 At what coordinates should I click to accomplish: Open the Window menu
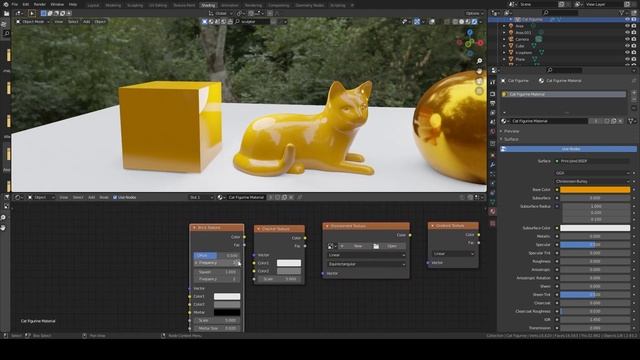(57, 4)
